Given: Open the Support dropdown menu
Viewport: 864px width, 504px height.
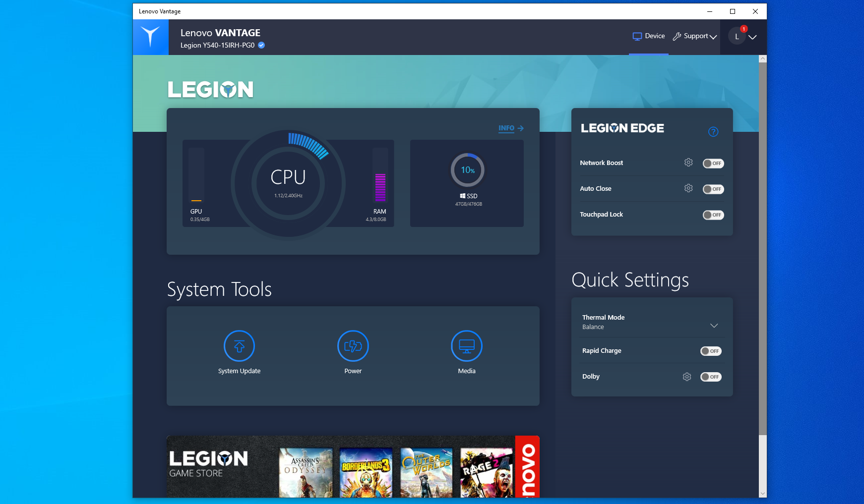Looking at the screenshot, I should 695,36.
